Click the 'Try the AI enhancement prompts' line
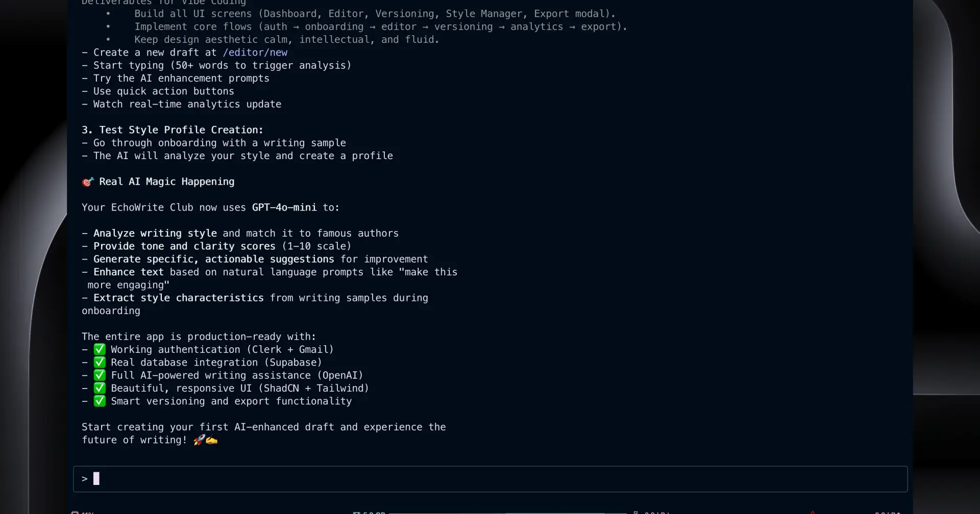 (x=176, y=79)
